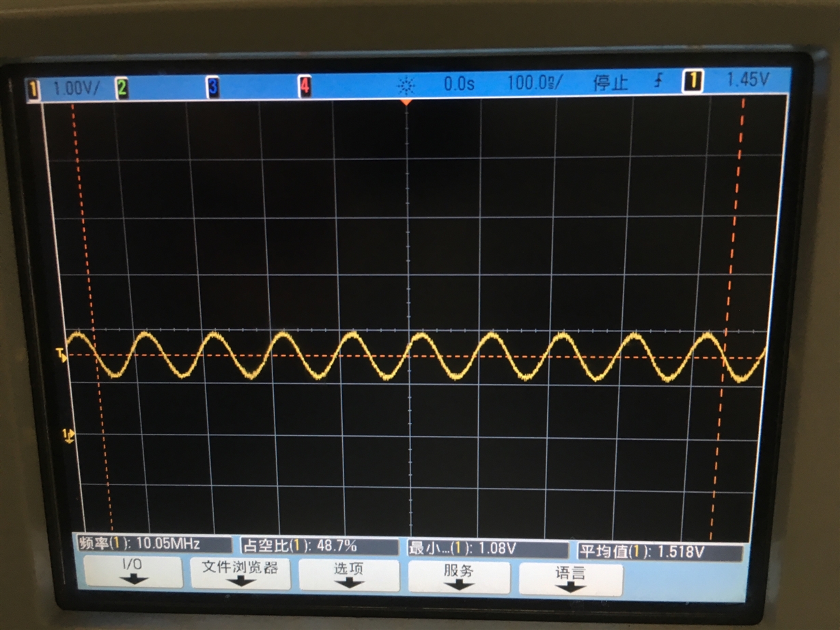Open the 文件浏览器 file explorer softkey

(x=240, y=573)
